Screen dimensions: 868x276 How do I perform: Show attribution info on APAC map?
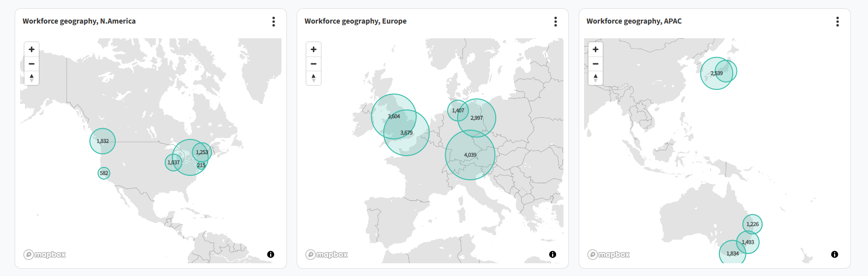[x=835, y=254]
